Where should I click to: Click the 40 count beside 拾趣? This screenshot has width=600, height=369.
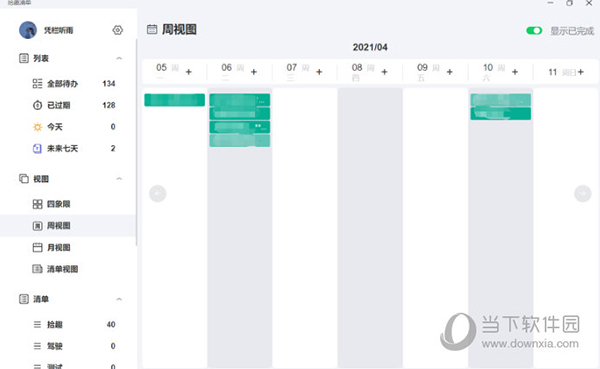point(111,325)
